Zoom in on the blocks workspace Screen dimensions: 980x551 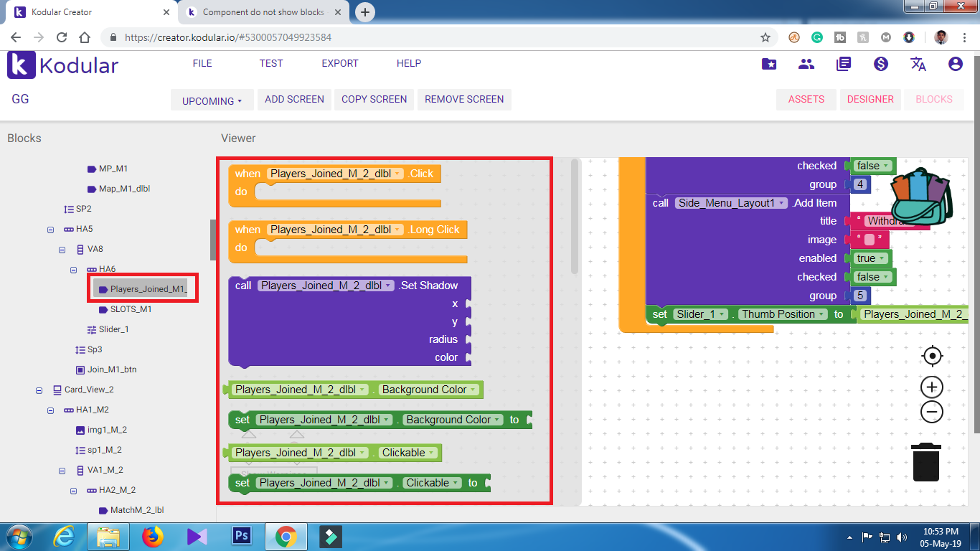(931, 387)
